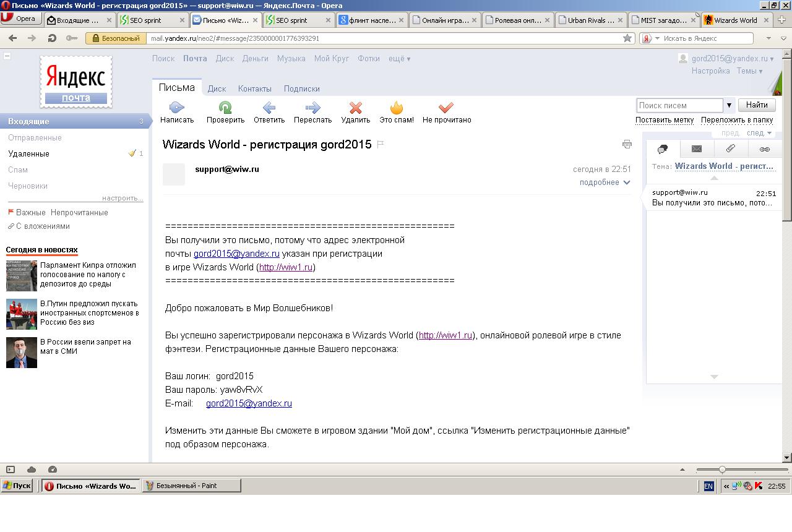The image size is (792, 532).
Task: Click the Найти search button
Action: [757, 105]
